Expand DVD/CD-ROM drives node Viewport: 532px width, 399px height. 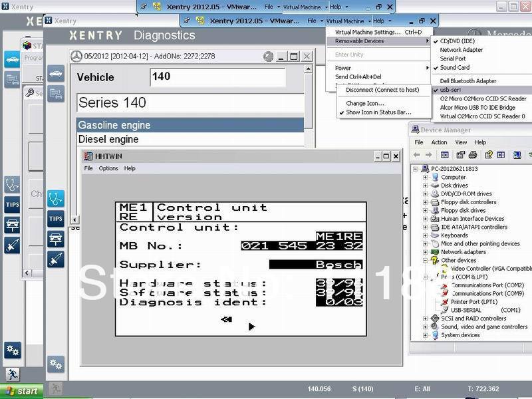click(425, 194)
